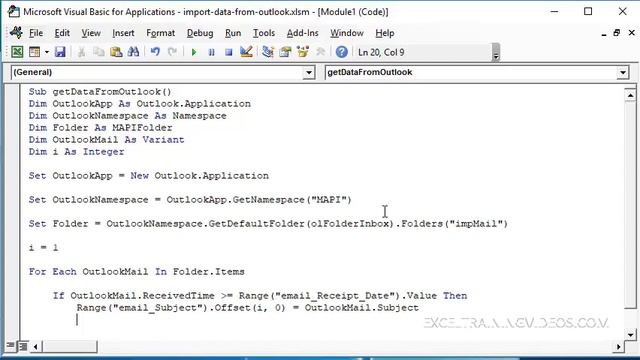The width and height of the screenshot is (640, 360).
Task: Undo the last edit with Undo arrow
Action: [x=155, y=52]
